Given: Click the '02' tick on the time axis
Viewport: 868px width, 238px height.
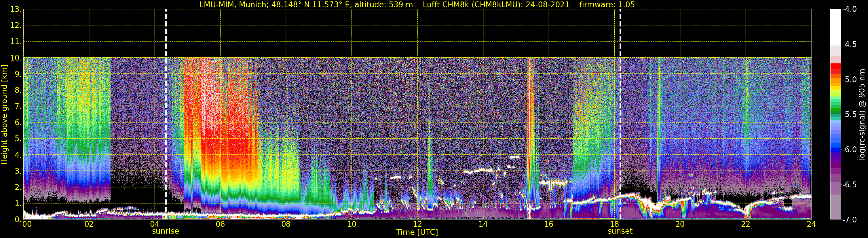Looking at the screenshot, I should 89,224.
